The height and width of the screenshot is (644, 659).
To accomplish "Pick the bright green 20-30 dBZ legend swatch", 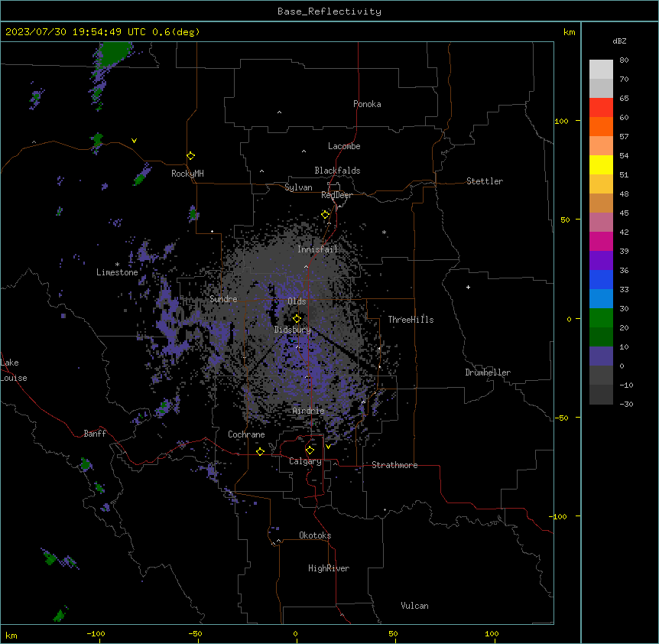I will 601,318.
